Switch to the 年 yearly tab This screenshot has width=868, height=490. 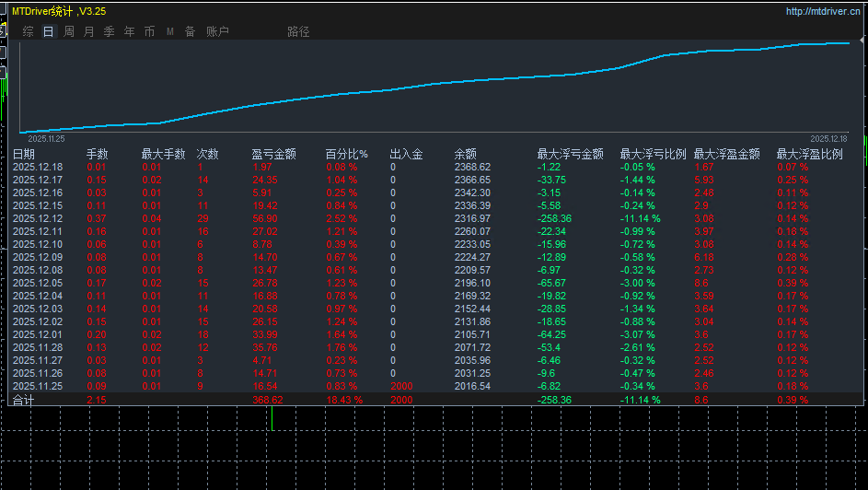pos(129,31)
